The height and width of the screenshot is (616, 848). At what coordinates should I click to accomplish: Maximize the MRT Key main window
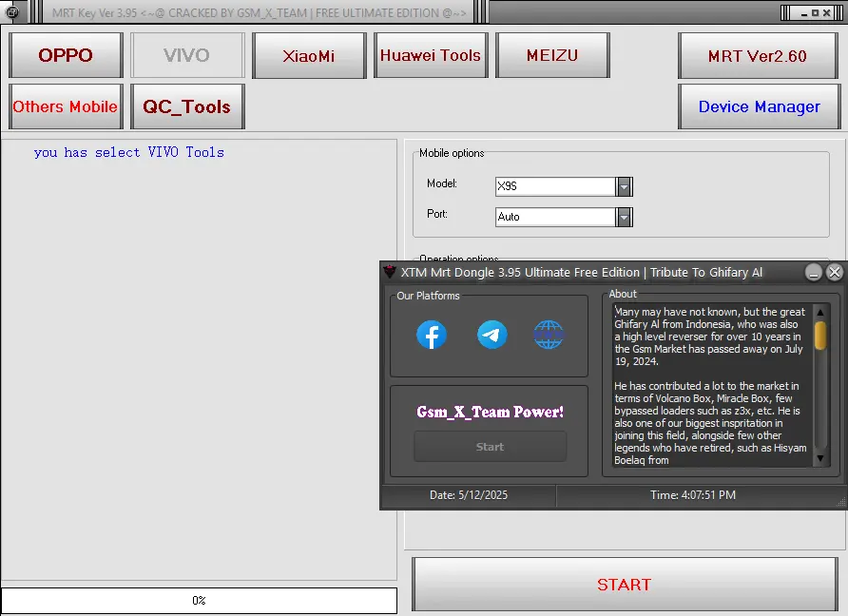click(815, 13)
